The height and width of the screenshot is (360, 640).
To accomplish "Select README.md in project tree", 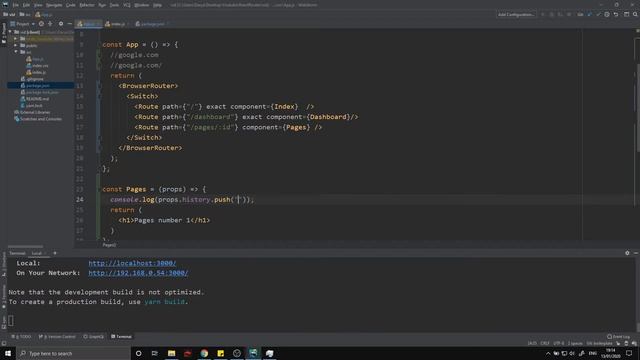I will click(x=35, y=99).
